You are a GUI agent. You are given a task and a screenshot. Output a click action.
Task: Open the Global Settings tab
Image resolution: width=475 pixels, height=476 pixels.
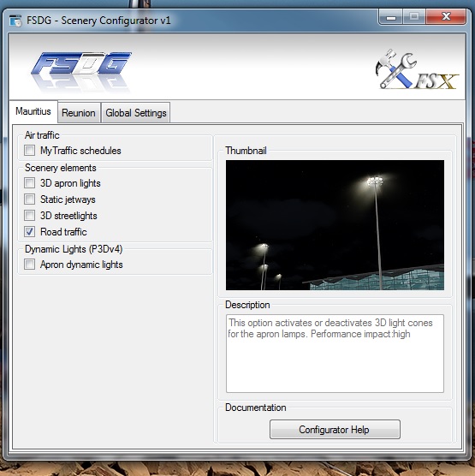[136, 113]
